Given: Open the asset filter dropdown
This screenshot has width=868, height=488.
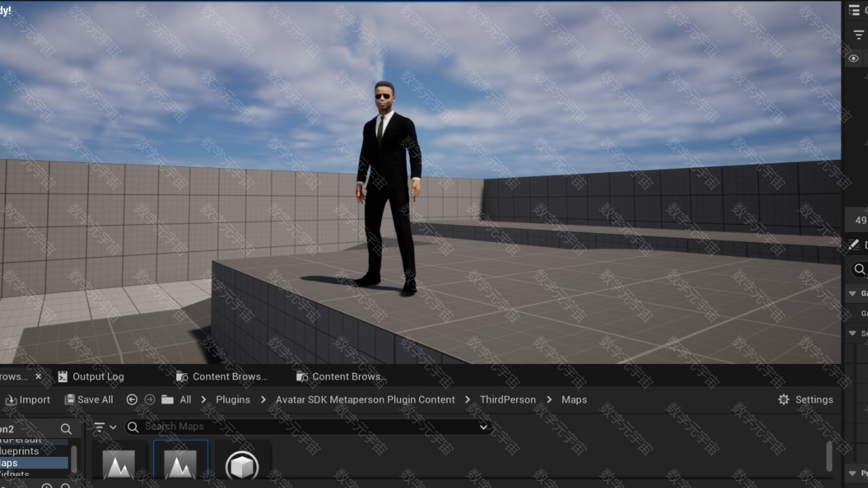Looking at the screenshot, I should [x=105, y=427].
